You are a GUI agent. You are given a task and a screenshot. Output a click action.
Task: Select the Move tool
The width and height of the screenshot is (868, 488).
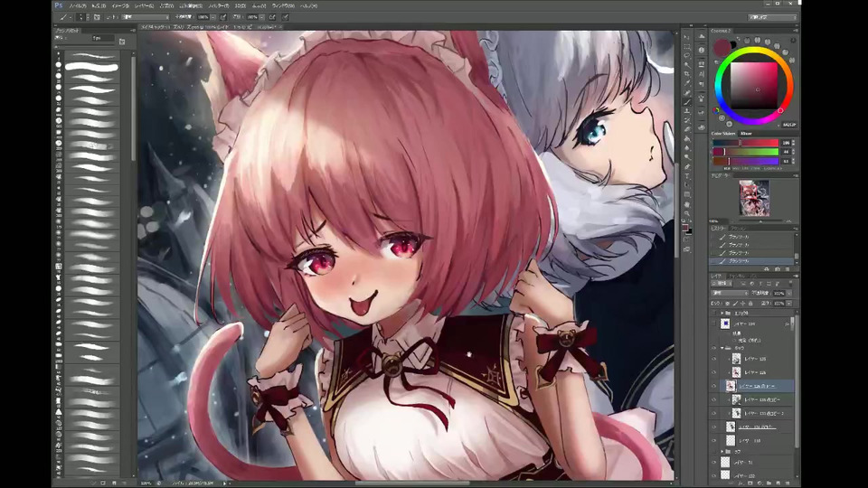pyautogui.click(x=686, y=36)
